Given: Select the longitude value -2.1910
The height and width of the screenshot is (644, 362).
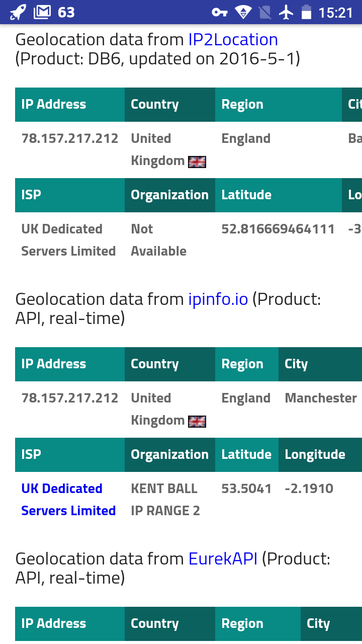Looking at the screenshot, I should 309,489.
